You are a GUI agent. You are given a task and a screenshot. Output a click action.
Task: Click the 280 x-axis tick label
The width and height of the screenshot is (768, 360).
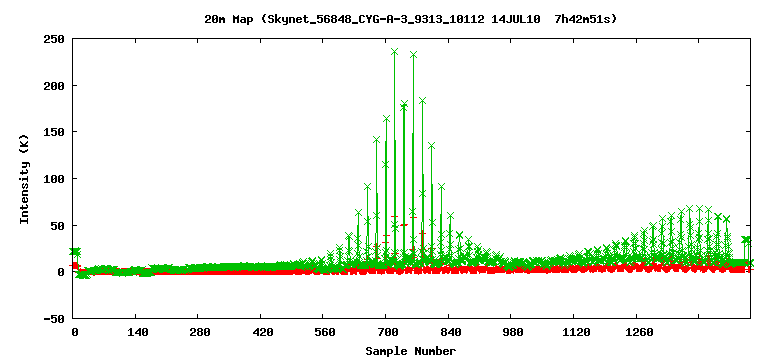click(x=200, y=333)
